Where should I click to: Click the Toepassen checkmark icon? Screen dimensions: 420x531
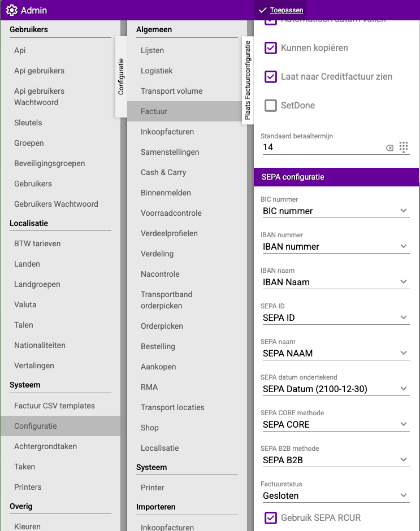[x=263, y=11]
